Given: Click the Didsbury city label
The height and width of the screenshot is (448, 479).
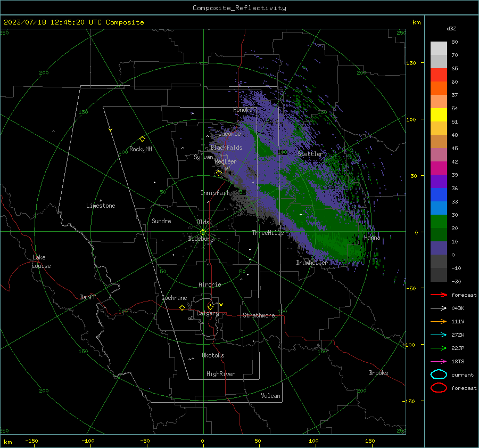Looking at the screenshot, I should coord(201,239).
